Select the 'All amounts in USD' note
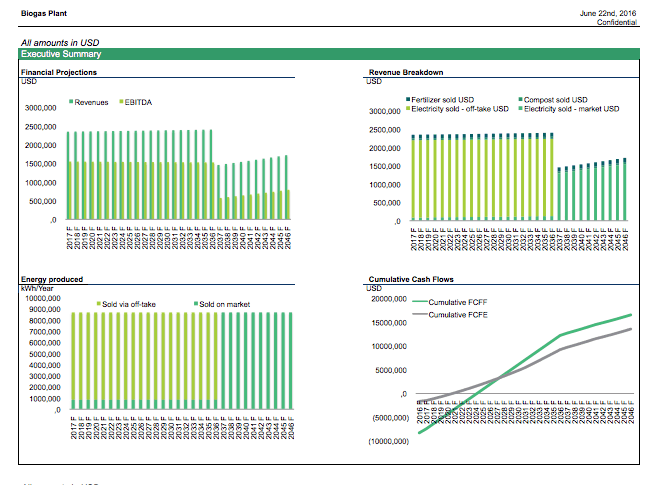This screenshot has width=655, height=485. (60, 43)
